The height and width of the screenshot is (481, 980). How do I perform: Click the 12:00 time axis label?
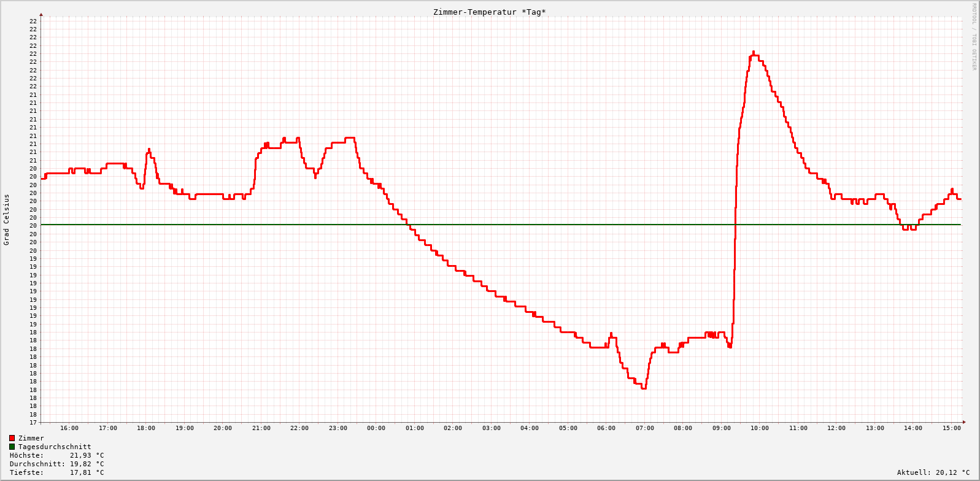point(836,428)
